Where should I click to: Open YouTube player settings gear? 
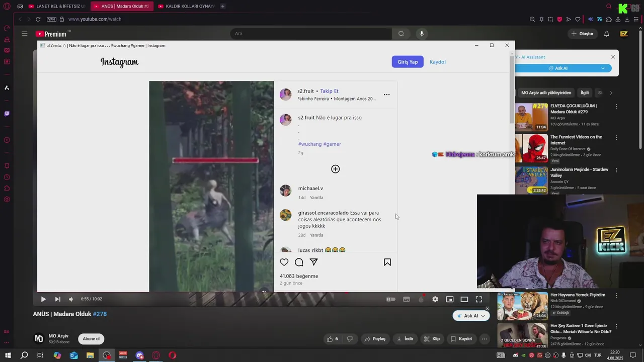coord(435,299)
